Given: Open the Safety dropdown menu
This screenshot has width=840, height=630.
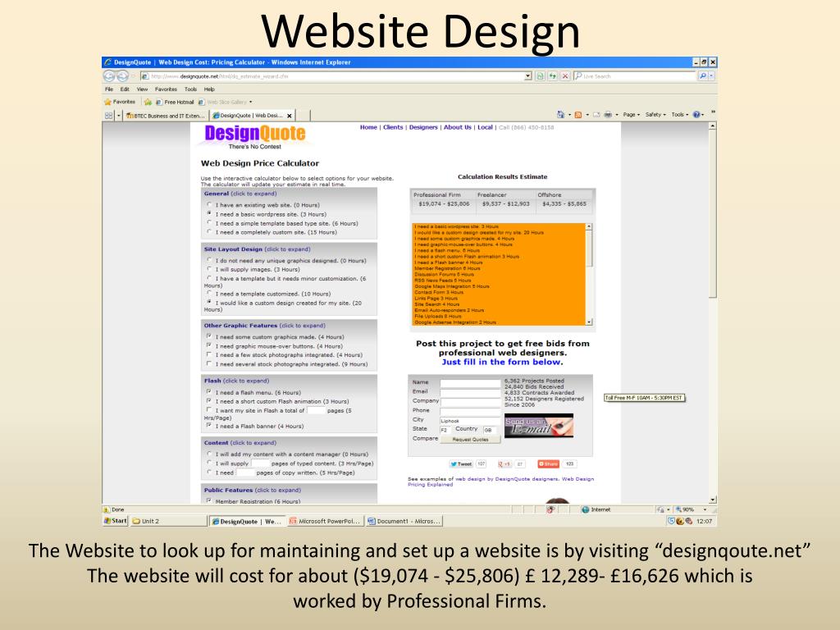Looking at the screenshot, I should tap(655, 115).
